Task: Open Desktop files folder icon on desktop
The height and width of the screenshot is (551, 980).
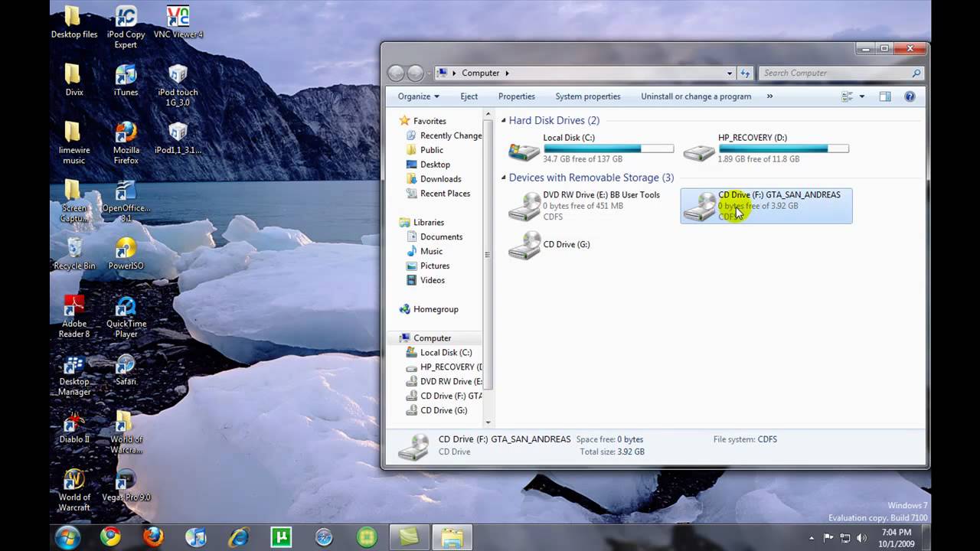Action: [73, 22]
